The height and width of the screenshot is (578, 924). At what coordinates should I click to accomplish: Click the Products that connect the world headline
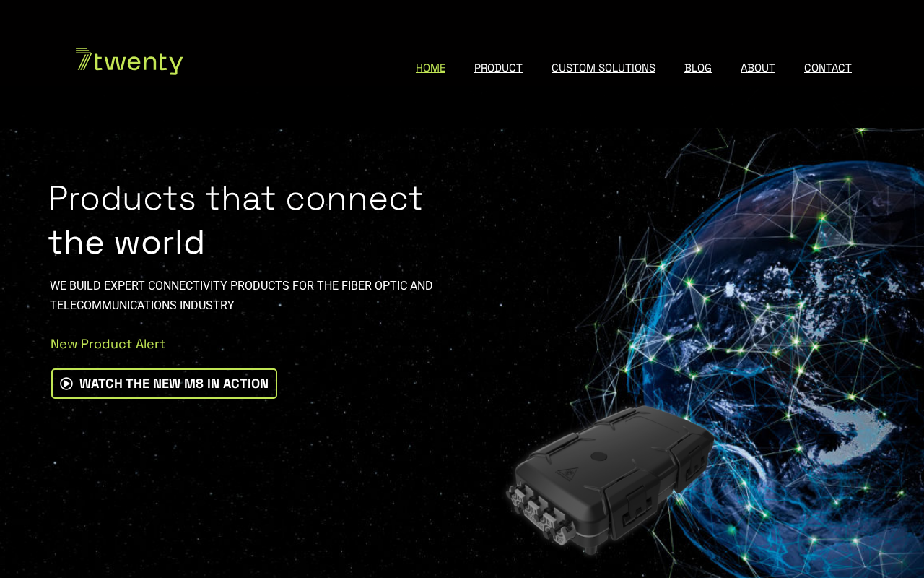(x=235, y=220)
